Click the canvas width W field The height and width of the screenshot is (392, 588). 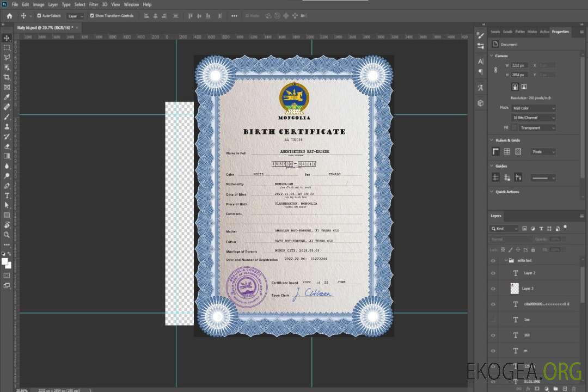point(520,65)
